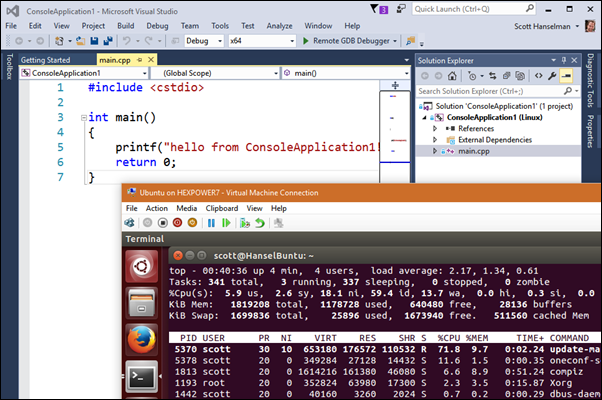Image resolution: width=602 pixels, height=400 pixels.
Task: Click Sync with Active Document arrows icon
Action: click(493, 76)
